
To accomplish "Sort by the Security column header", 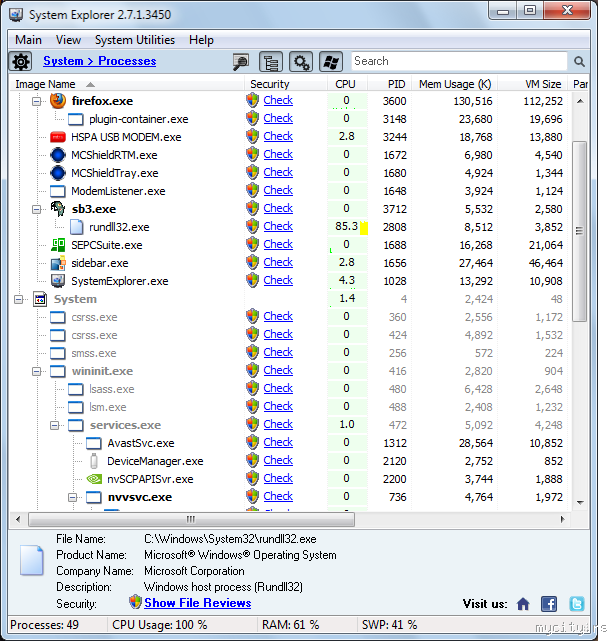I will (286, 84).
